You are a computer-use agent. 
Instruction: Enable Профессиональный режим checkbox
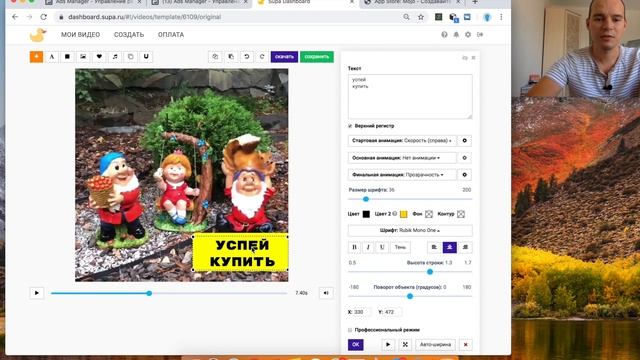(350, 330)
